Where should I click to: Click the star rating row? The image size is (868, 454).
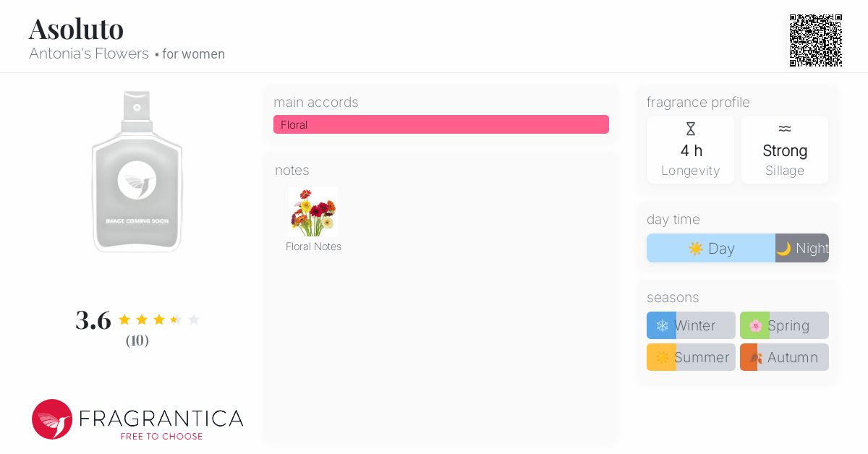click(x=158, y=320)
